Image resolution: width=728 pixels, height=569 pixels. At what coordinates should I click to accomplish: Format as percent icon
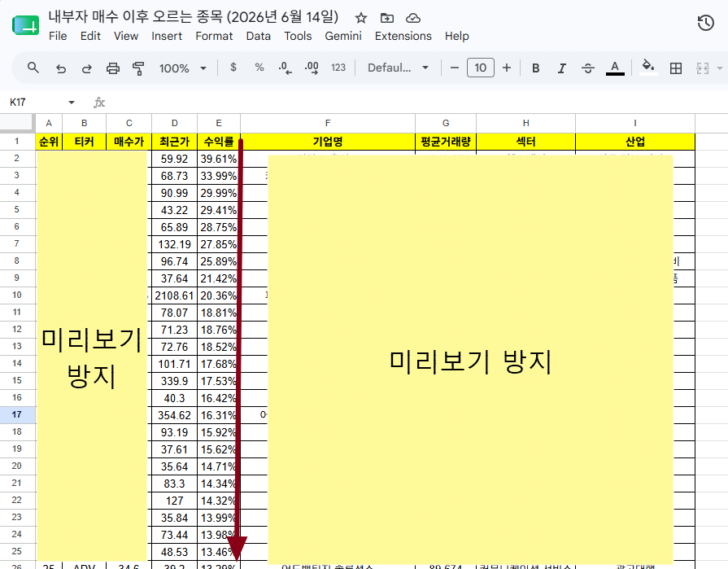click(259, 68)
